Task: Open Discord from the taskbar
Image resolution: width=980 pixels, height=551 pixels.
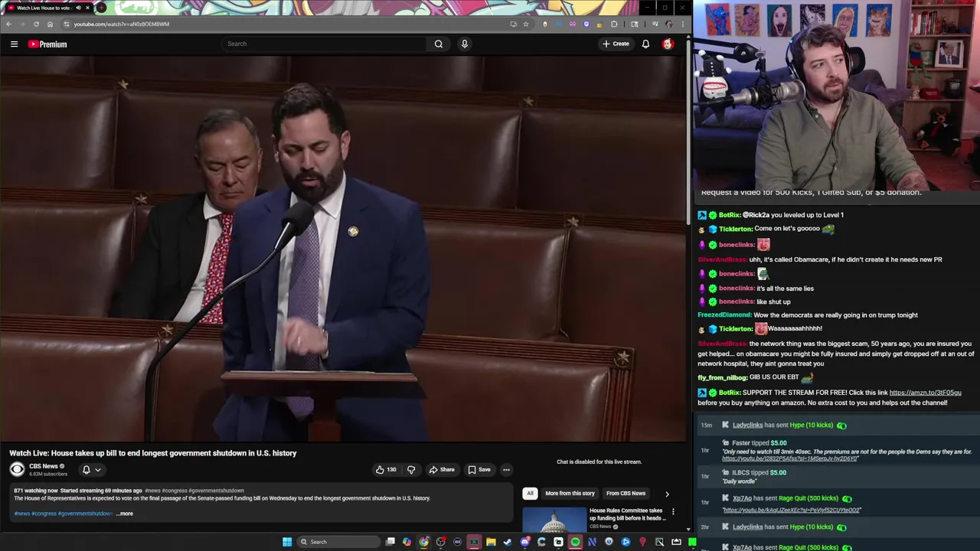Action: coord(525,542)
